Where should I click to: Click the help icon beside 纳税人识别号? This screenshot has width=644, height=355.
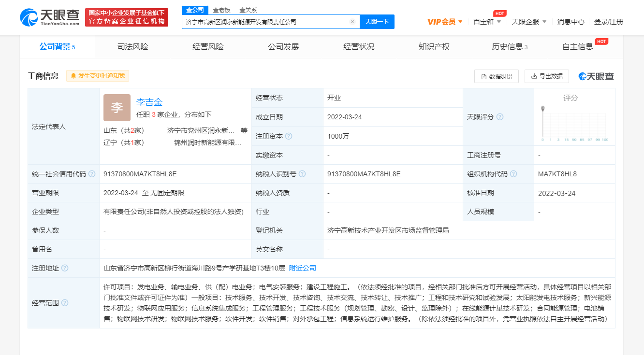tap(302, 174)
